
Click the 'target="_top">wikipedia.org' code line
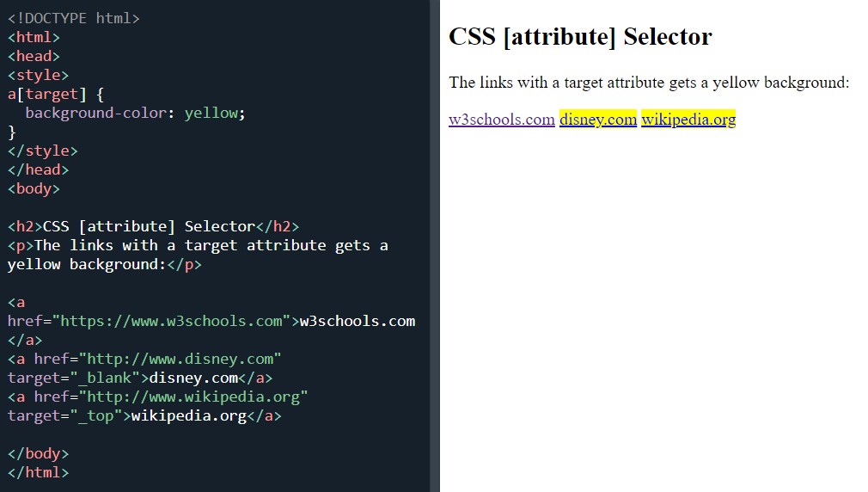(x=144, y=416)
